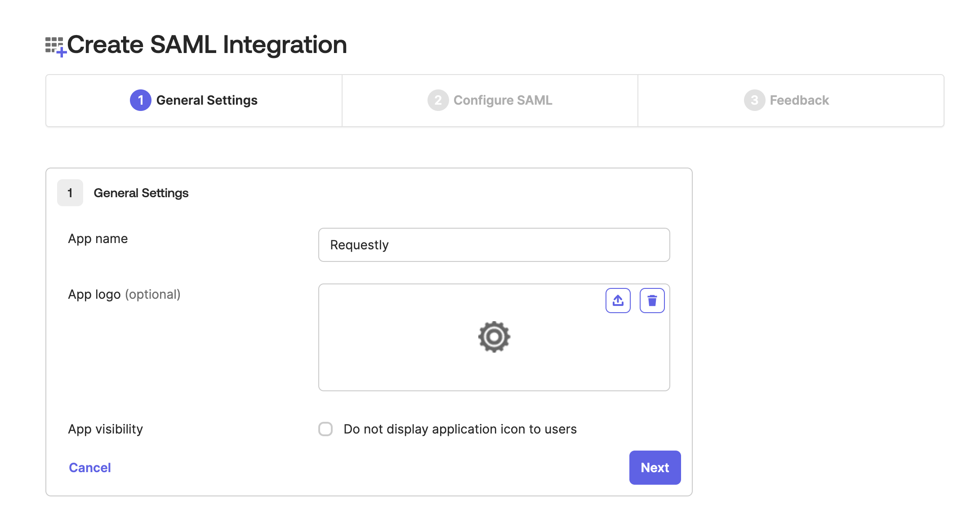
Task: Click the step 1 numbered circle
Action: pyautogui.click(x=140, y=100)
